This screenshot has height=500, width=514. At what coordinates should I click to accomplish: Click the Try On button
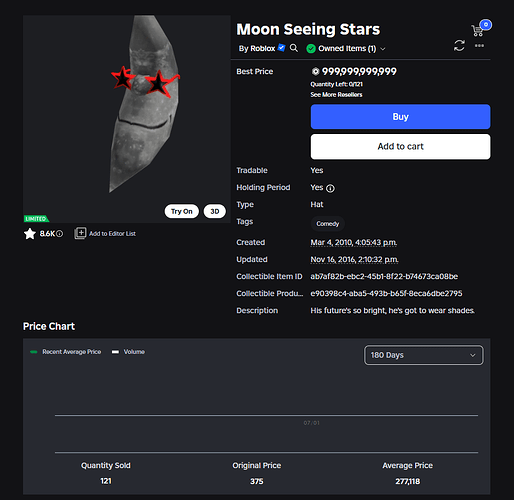pyautogui.click(x=182, y=211)
